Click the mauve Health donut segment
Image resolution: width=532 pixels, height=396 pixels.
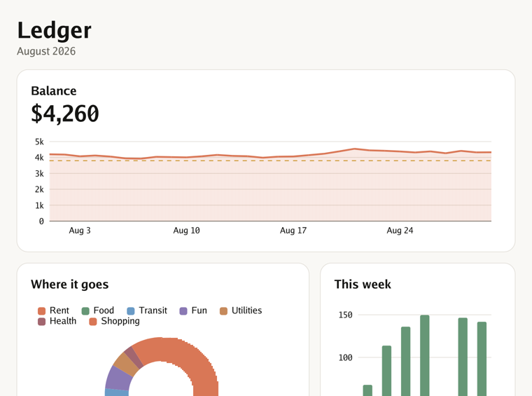click(x=134, y=357)
